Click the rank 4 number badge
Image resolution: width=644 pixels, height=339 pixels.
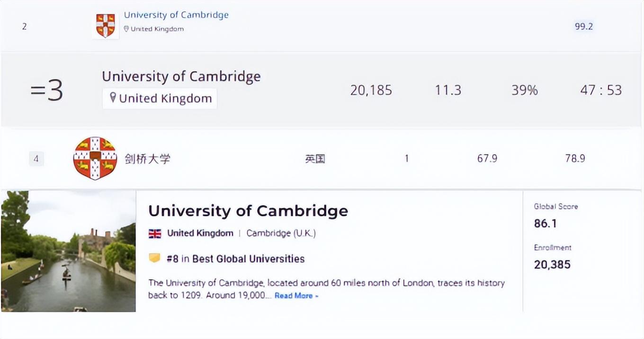pyautogui.click(x=36, y=159)
